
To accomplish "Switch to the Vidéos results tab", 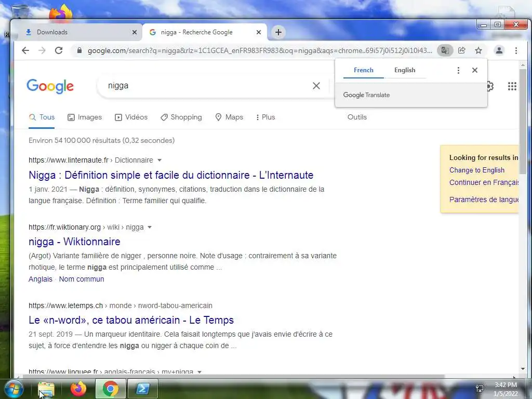I will click(131, 117).
